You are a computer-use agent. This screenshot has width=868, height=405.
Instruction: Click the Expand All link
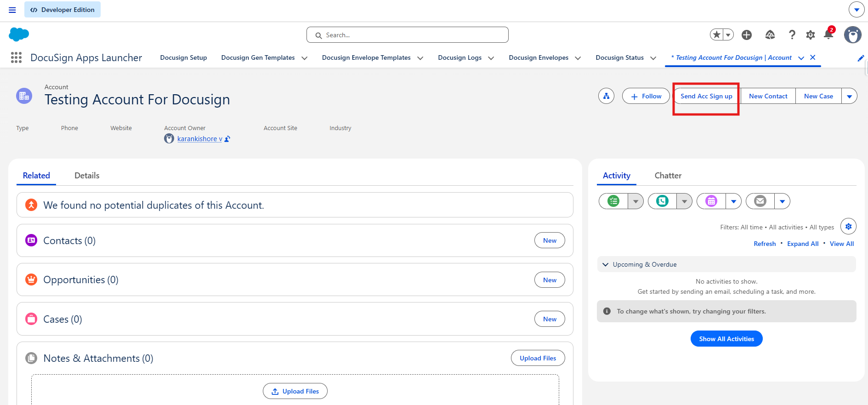[x=803, y=244]
